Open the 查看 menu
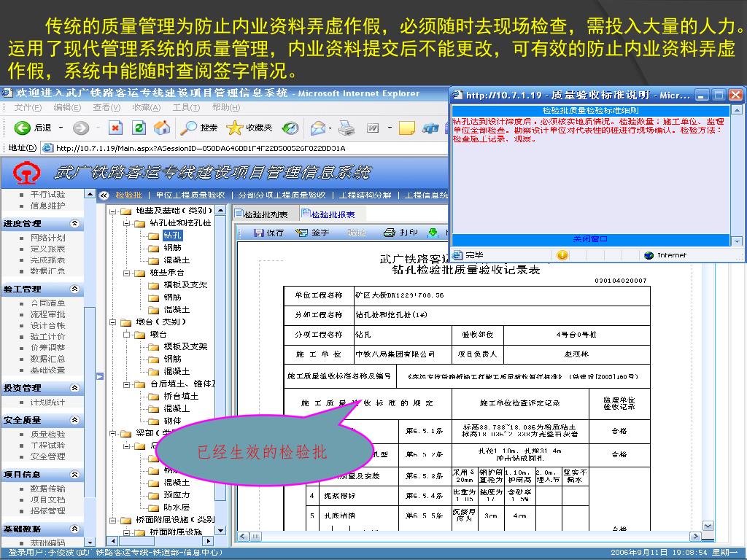747x560 pixels. (x=107, y=108)
